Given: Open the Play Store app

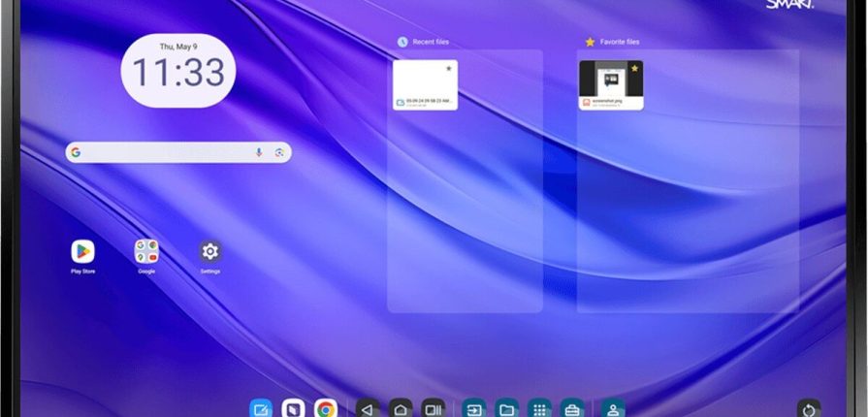Looking at the screenshot, I should click(x=82, y=252).
